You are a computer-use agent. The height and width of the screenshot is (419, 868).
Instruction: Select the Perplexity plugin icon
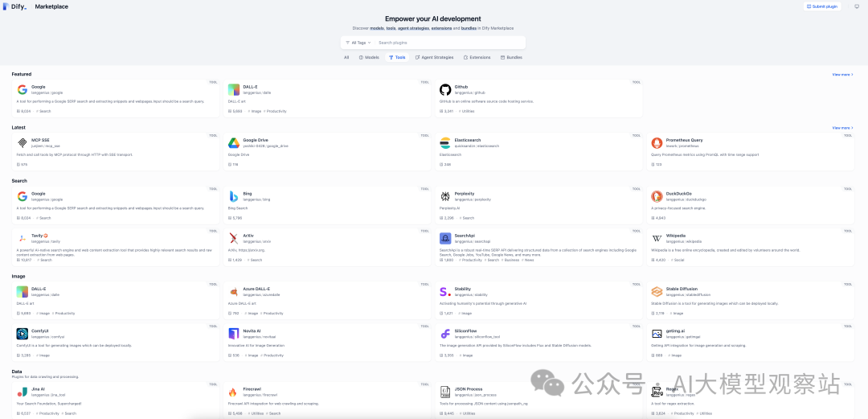tap(445, 196)
